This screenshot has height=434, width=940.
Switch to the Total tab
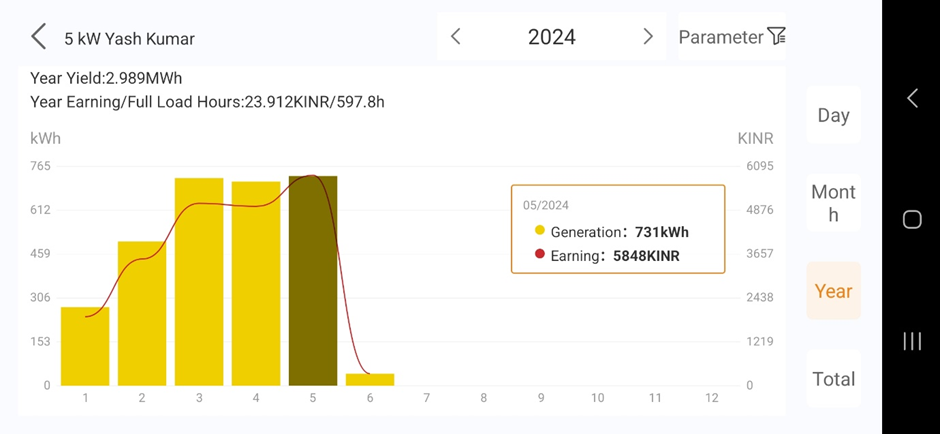[833, 379]
